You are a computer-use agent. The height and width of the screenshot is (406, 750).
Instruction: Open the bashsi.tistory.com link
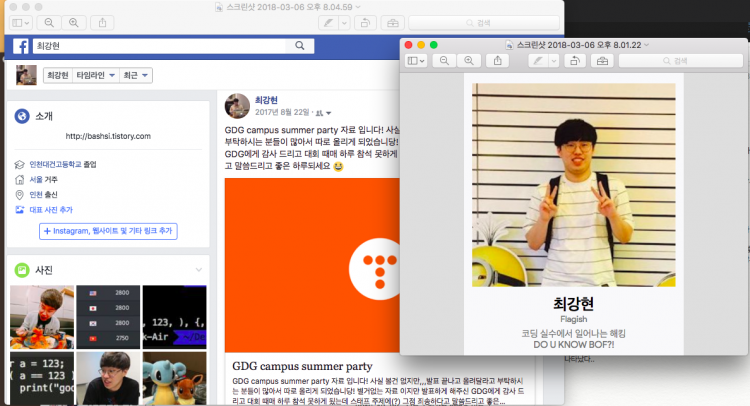108,136
